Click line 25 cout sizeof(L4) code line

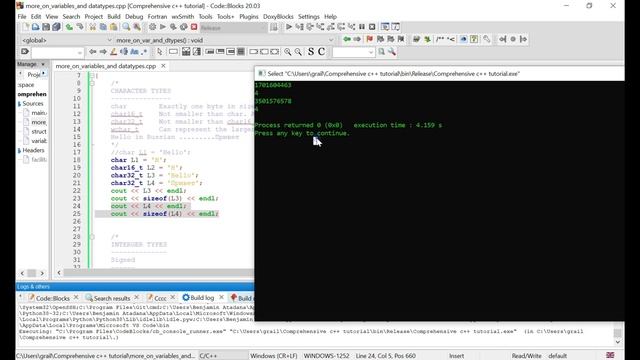click(x=164, y=214)
